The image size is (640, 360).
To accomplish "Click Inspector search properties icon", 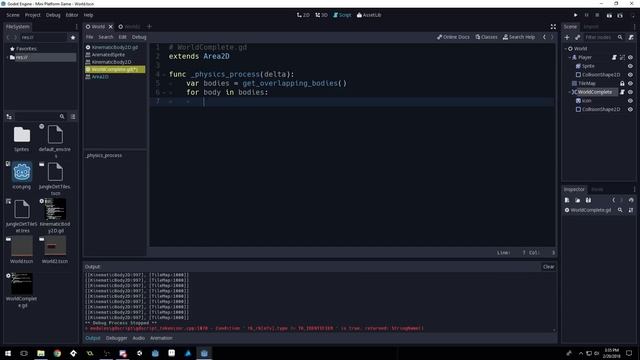I will pos(620,210).
